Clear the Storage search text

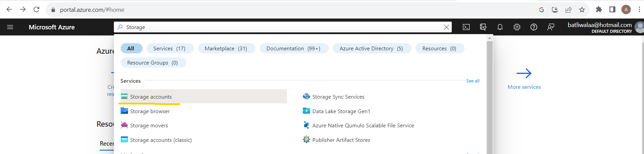[x=446, y=27]
